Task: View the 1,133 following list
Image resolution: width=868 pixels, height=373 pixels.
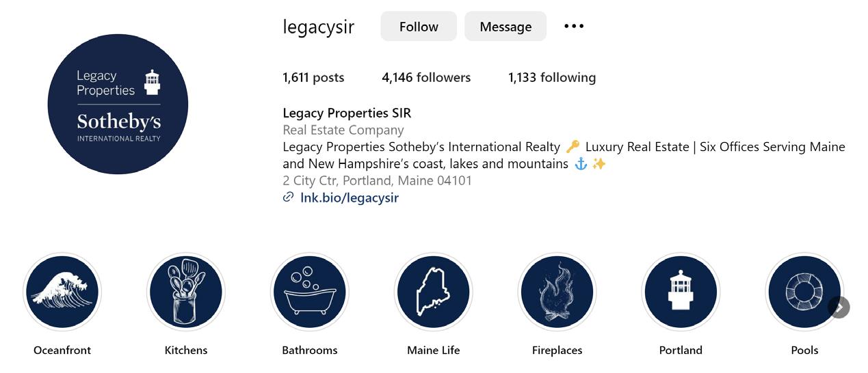Action: pos(552,77)
